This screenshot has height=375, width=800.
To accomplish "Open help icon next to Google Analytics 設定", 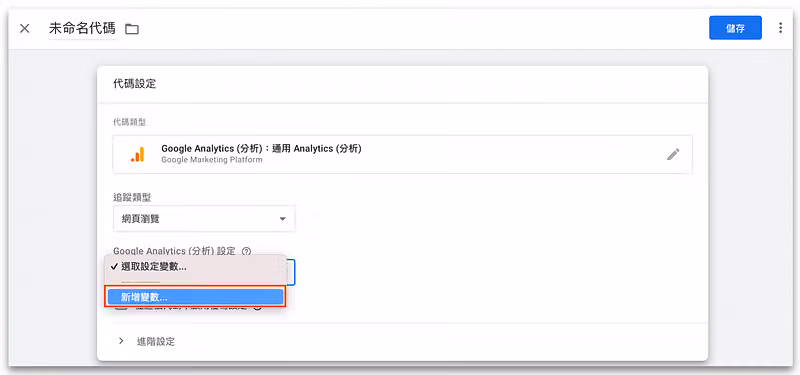I will [246, 251].
